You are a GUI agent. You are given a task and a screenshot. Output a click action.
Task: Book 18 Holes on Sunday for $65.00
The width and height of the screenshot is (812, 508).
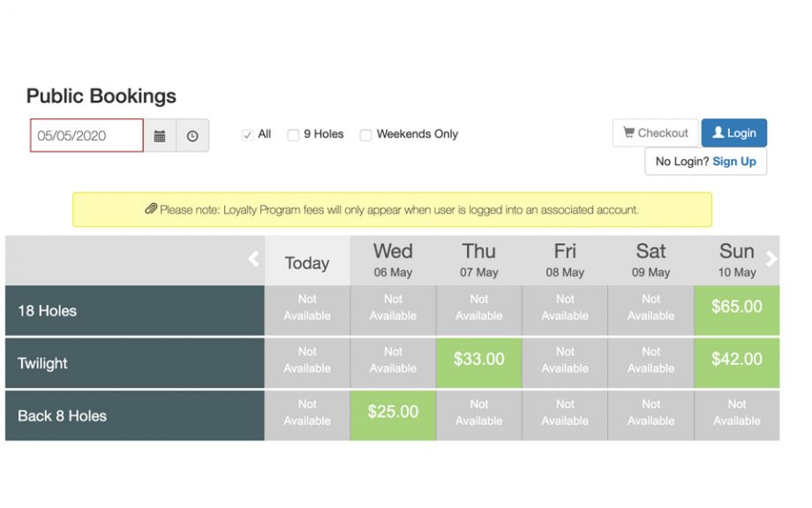736,307
